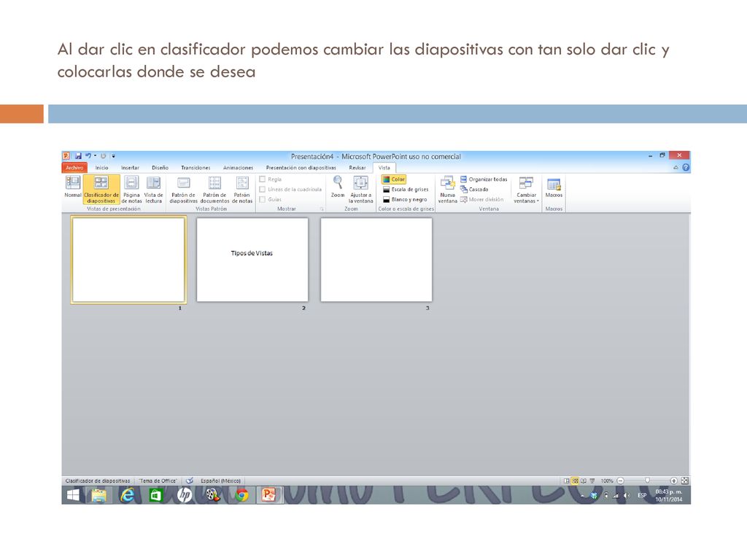Adjust the zoom slider handle
The height and width of the screenshot is (560, 747).
(x=647, y=481)
